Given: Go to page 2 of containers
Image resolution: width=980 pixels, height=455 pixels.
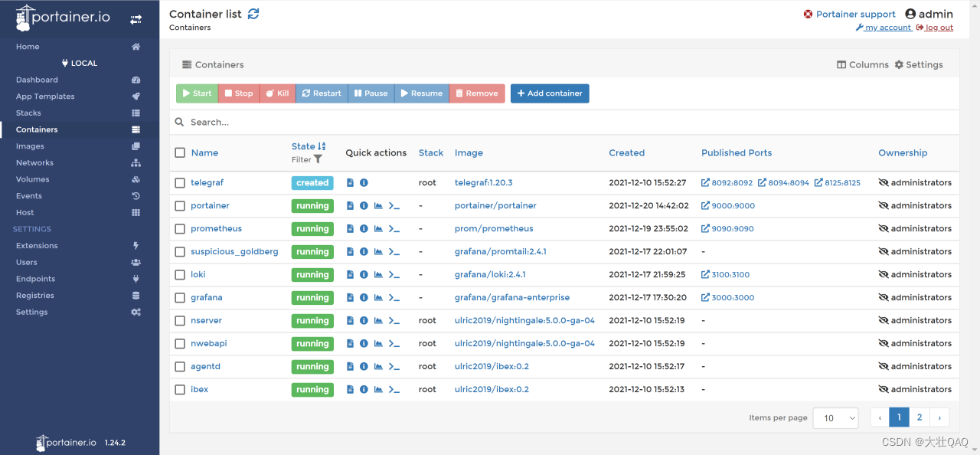Looking at the screenshot, I should coord(920,417).
